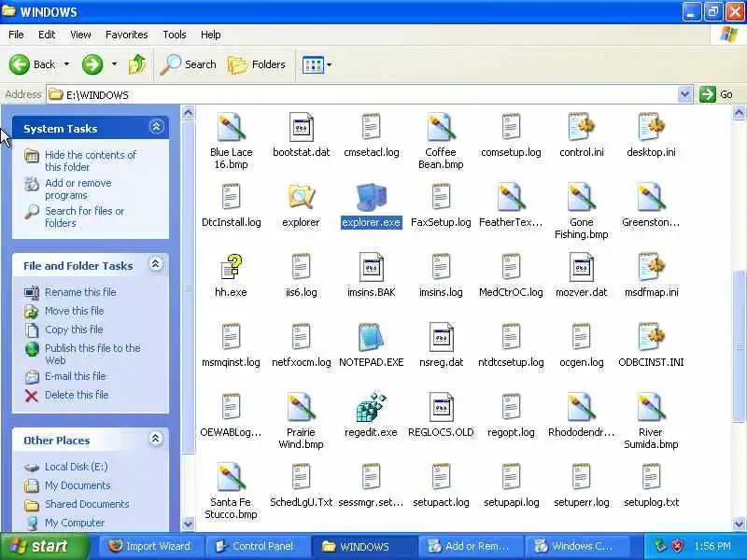Select the REGLOCS.OLD file icon

[441, 407]
